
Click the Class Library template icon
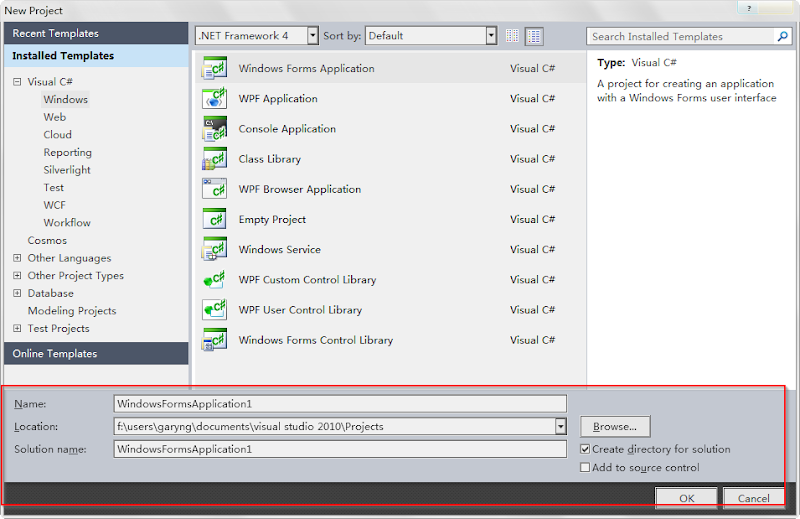(214, 159)
